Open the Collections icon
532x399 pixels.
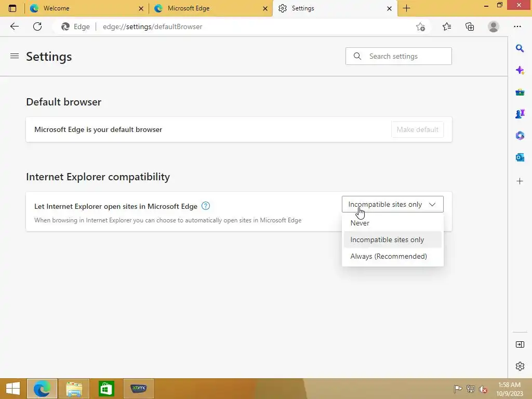pyautogui.click(x=470, y=26)
